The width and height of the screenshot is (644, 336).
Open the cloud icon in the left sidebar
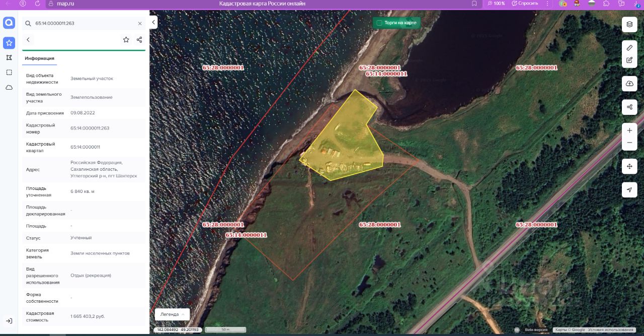point(9,87)
